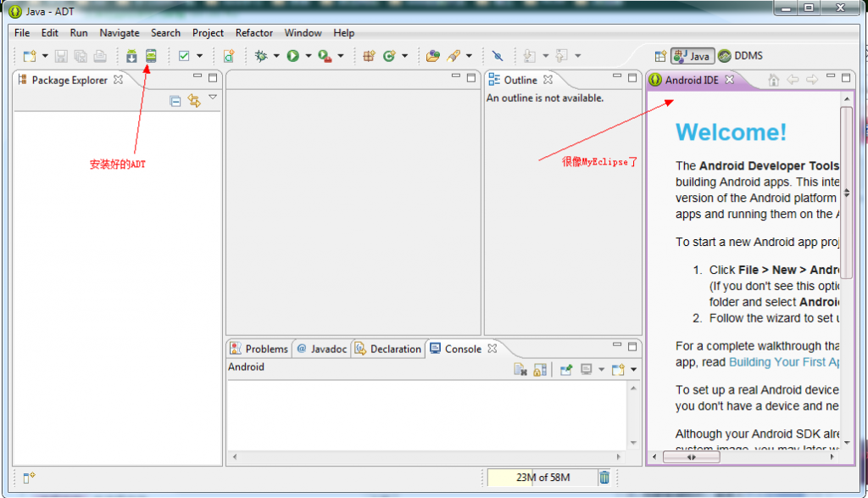Click the green Run button
The image size is (868, 498).
[292, 56]
